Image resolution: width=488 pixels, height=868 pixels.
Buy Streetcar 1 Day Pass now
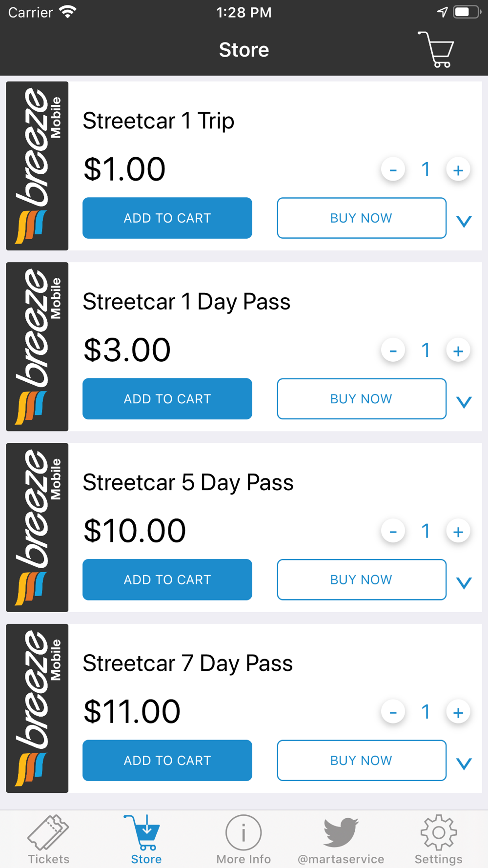(x=362, y=399)
